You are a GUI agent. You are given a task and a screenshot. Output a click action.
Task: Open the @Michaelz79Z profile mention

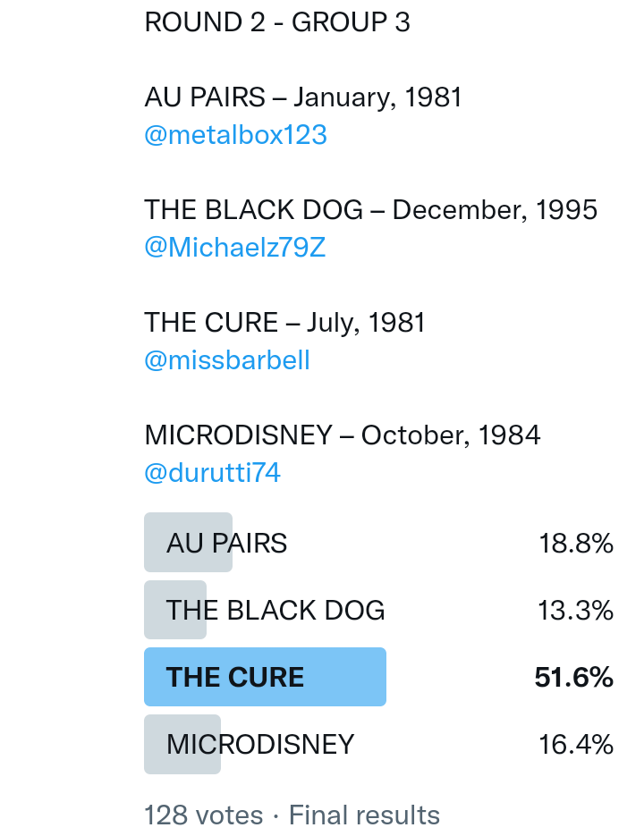click(x=234, y=248)
